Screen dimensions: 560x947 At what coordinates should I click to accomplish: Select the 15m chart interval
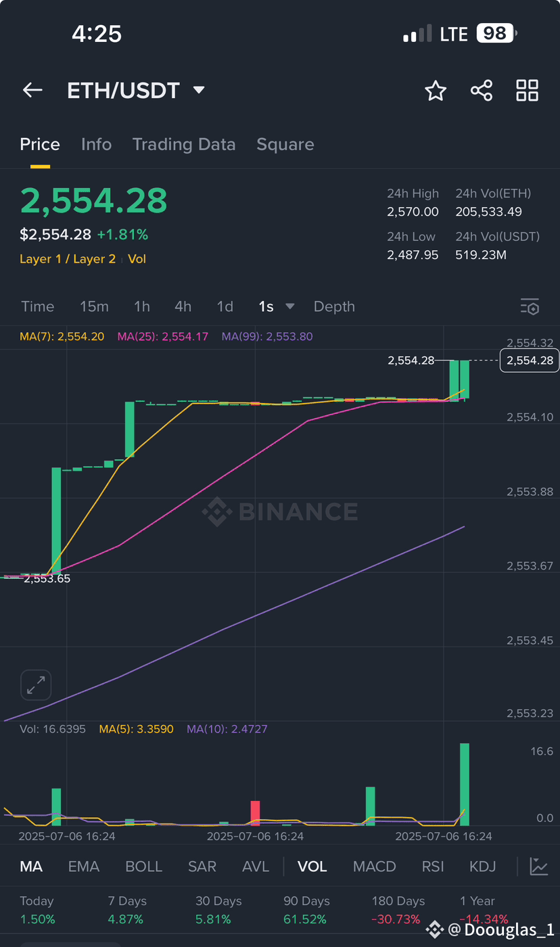point(94,306)
